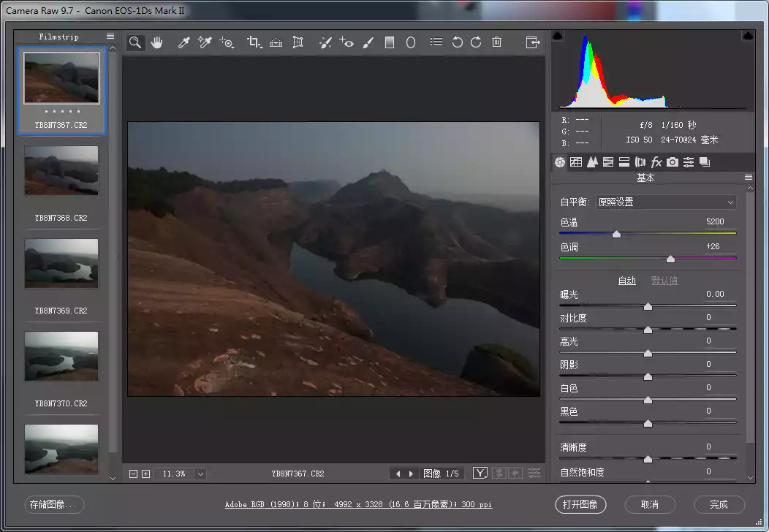Pick the Graduated Filter tool
The image size is (769, 532).
[390, 43]
